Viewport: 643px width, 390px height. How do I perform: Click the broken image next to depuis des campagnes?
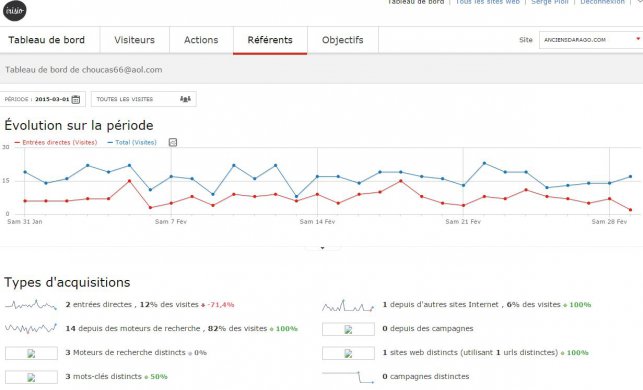(x=348, y=329)
